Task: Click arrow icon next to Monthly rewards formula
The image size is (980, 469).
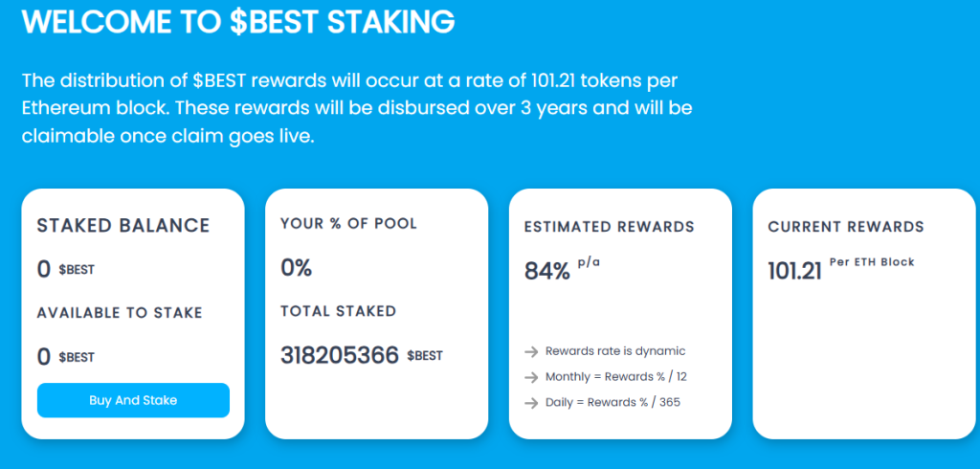Action: pyautogui.click(x=531, y=377)
